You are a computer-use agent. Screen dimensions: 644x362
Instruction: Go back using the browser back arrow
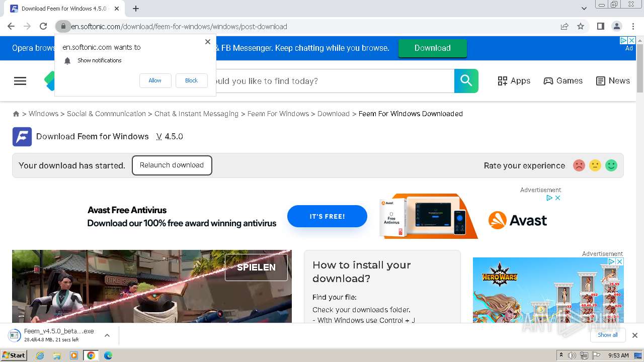tap(11, 26)
